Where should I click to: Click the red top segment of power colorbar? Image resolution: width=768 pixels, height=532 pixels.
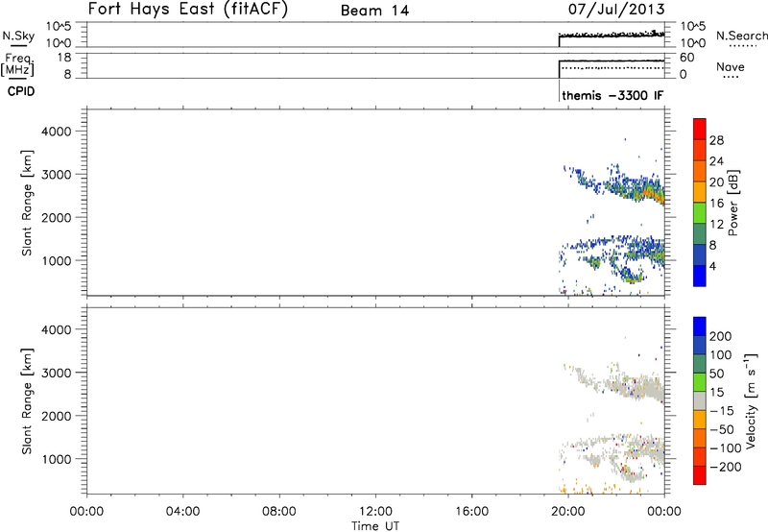pos(700,129)
